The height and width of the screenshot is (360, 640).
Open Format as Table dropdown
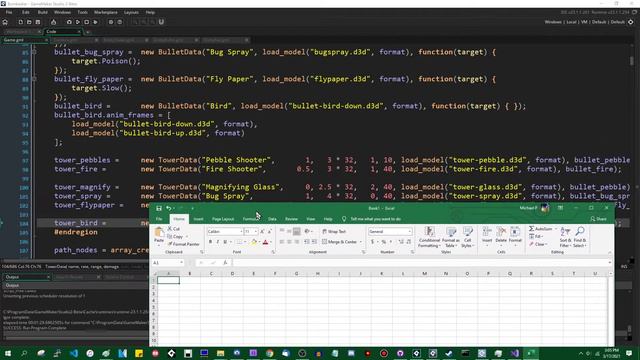[x=451, y=237]
